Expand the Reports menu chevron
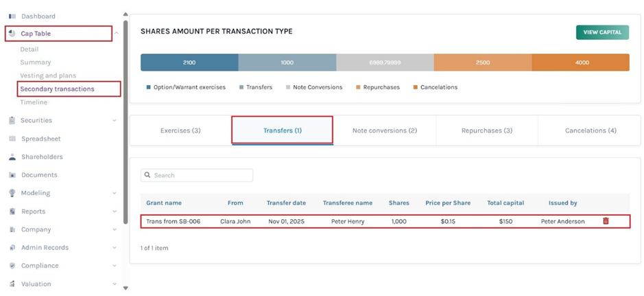 point(115,212)
